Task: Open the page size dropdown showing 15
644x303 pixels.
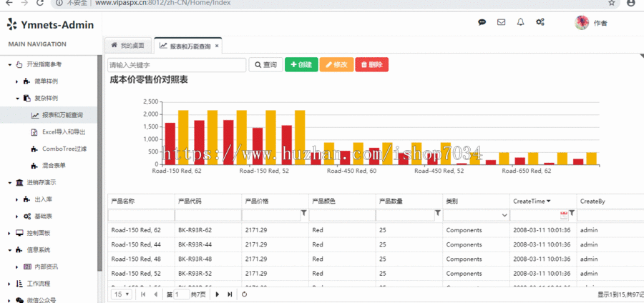Action: pos(122,294)
